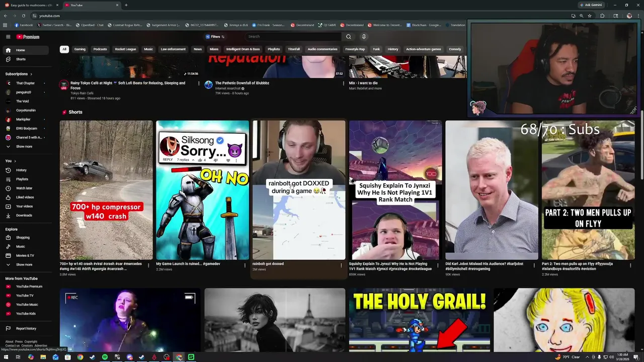Open Facebook bookmark
The width and height of the screenshot is (644, 362).
coord(24,25)
